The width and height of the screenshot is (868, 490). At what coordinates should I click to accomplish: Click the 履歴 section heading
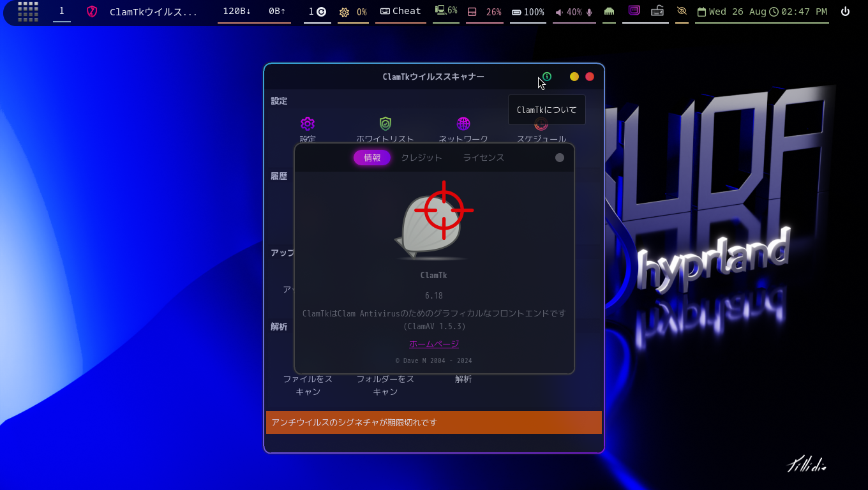coord(279,176)
